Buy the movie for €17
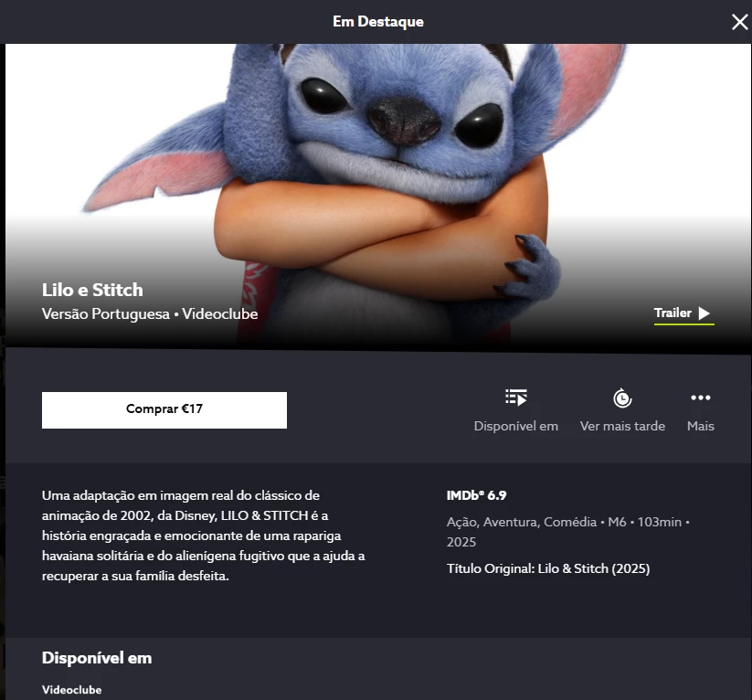This screenshot has width=752, height=700. pos(164,409)
